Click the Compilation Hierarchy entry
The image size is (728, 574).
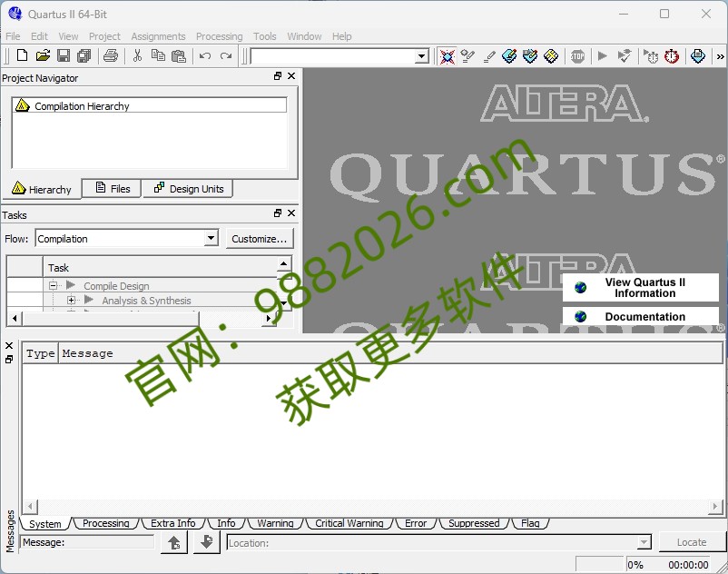tap(150, 106)
